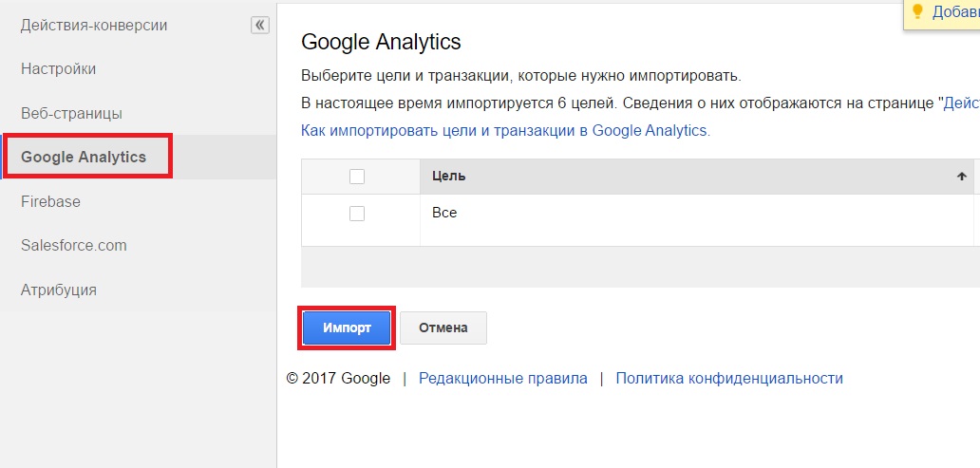The height and width of the screenshot is (468, 980).
Task: Click the Все goal row label
Action: (444, 213)
